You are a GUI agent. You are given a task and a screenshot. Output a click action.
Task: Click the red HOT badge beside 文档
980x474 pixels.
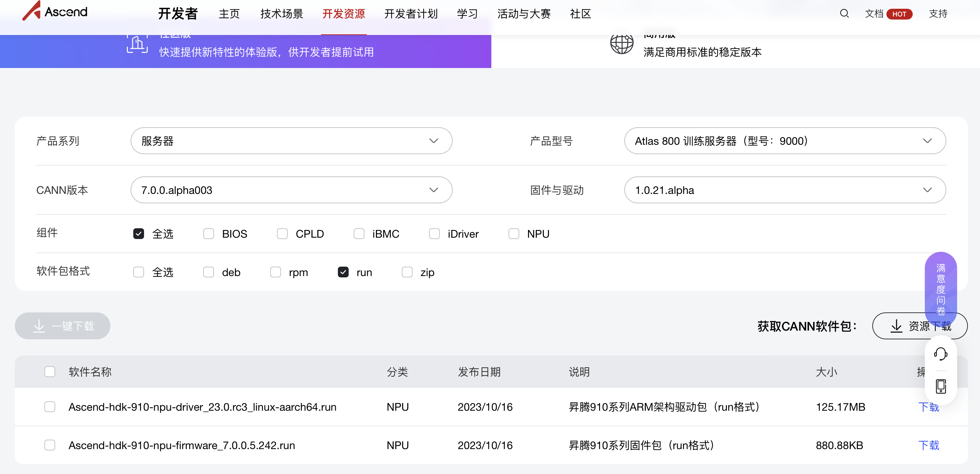click(899, 14)
